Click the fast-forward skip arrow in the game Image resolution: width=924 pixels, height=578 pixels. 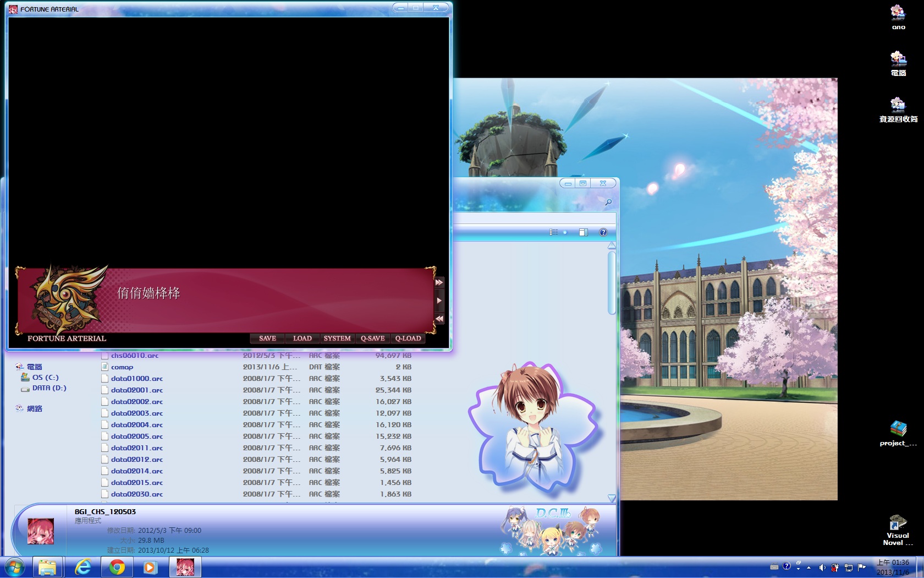click(x=439, y=282)
